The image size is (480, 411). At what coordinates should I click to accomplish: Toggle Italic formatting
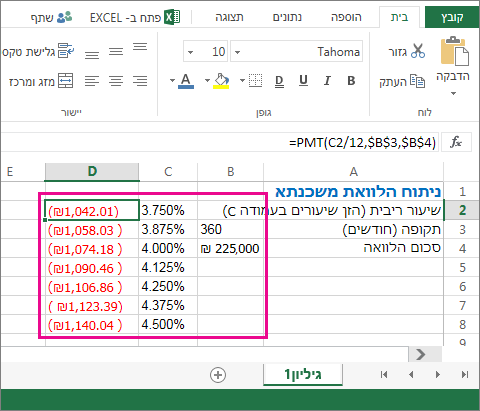[327, 81]
